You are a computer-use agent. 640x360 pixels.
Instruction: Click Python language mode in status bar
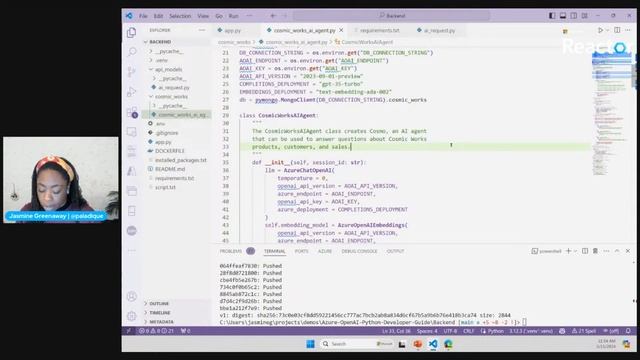click(x=496, y=331)
